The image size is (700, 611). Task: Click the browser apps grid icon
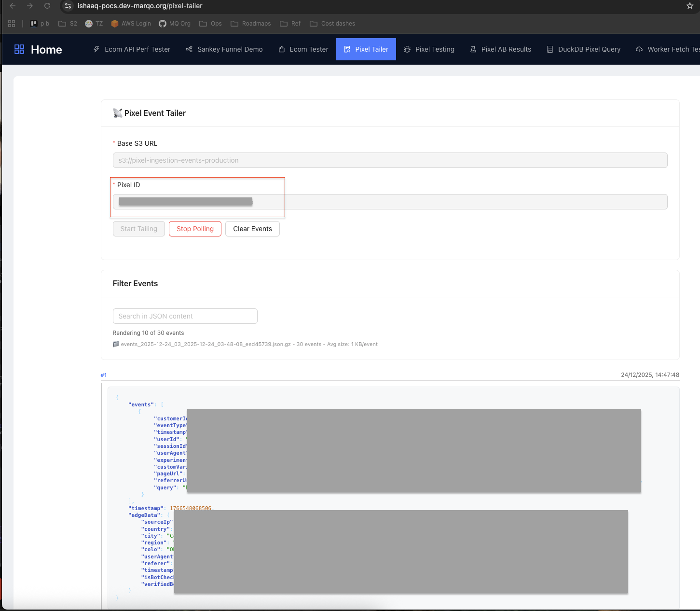12,24
